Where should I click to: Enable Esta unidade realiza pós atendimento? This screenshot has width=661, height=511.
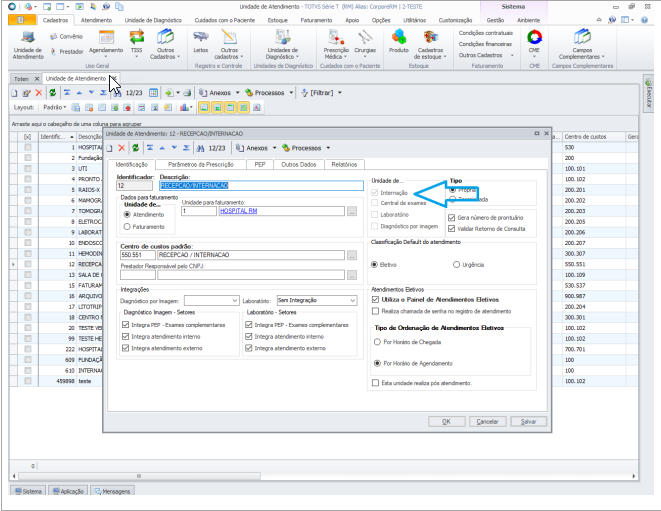click(x=375, y=383)
